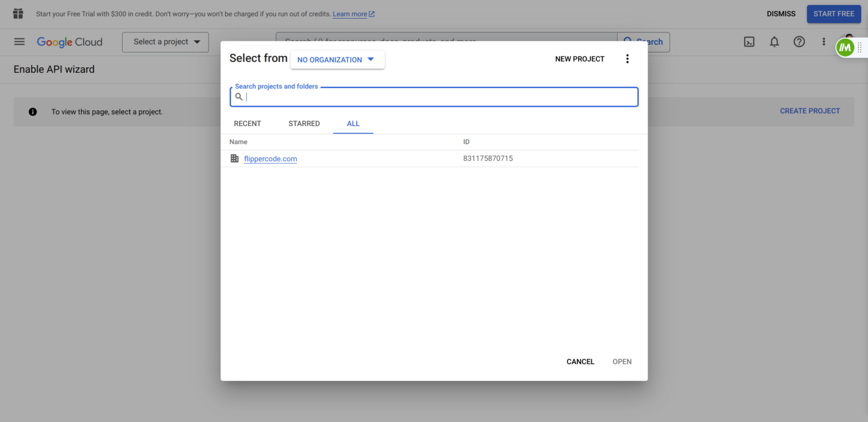This screenshot has width=868, height=422.
Task: Activate the Cloud Shell terminal
Action: tap(749, 42)
